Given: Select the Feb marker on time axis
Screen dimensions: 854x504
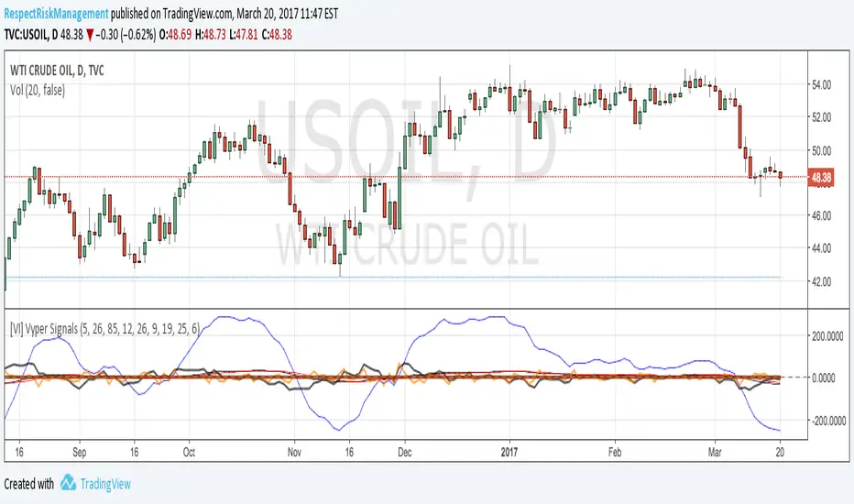Looking at the screenshot, I should (614, 453).
